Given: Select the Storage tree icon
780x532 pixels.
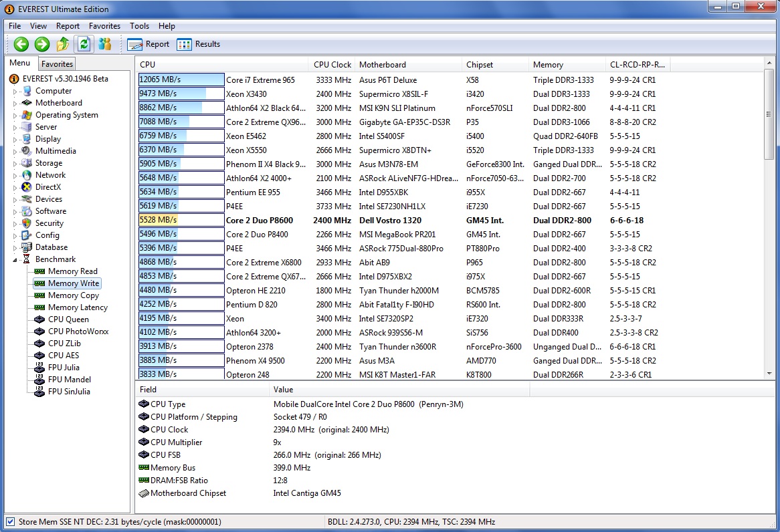Looking at the screenshot, I should click(x=27, y=163).
